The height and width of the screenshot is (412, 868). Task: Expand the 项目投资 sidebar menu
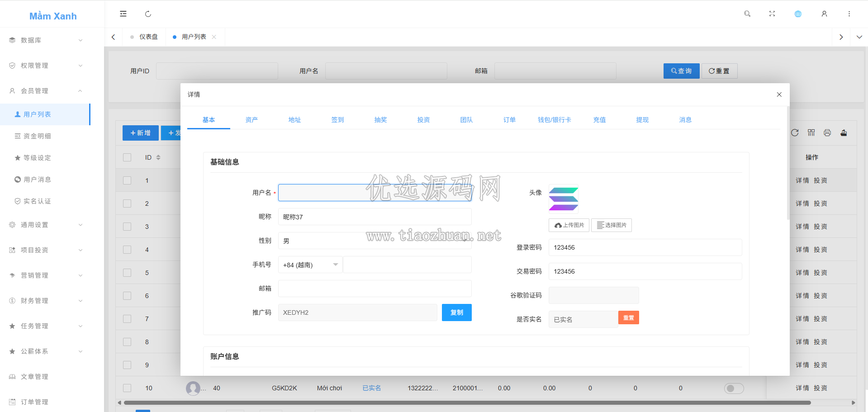tap(45, 250)
